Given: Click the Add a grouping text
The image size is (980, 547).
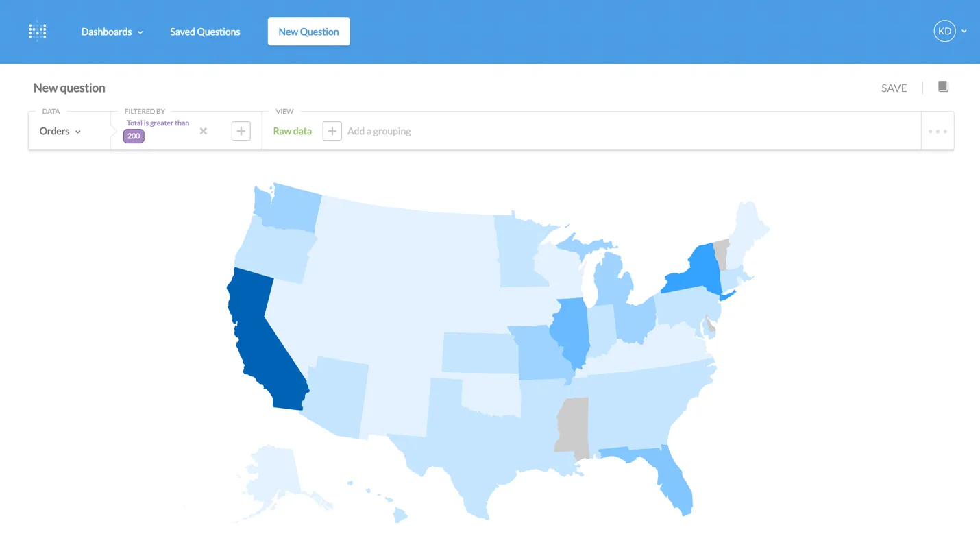Looking at the screenshot, I should point(379,131).
